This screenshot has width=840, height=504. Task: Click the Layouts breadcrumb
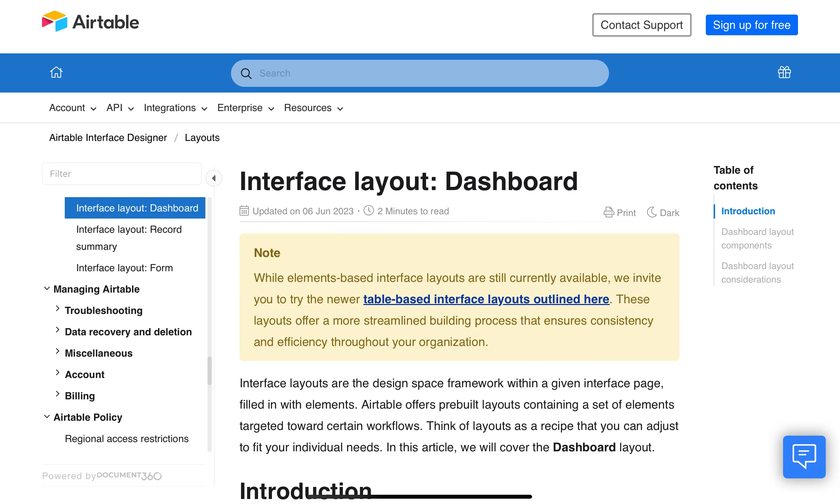tap(202, 138)
